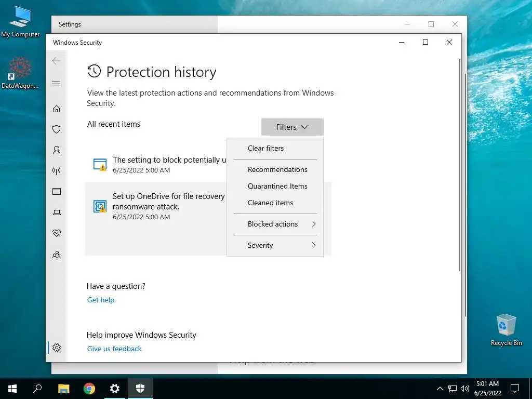Open the block potentially unwanted apps item
532x399 pixels.
click(156, 165)
